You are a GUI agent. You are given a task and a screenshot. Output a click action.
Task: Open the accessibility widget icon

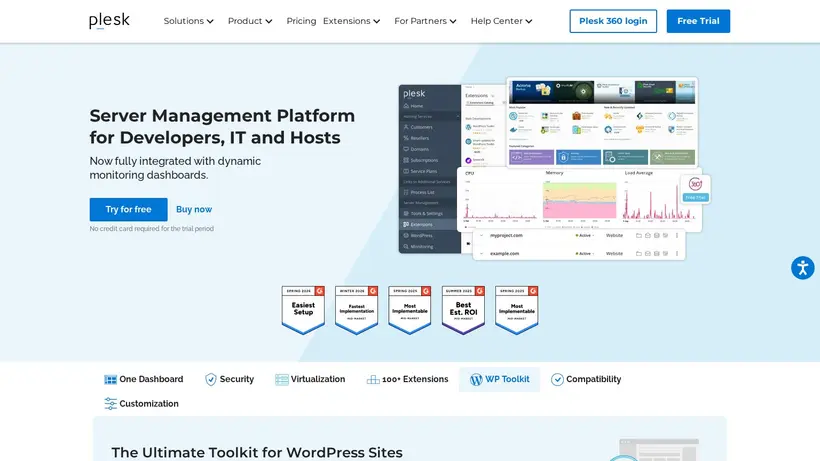click(x=802, y=268)
